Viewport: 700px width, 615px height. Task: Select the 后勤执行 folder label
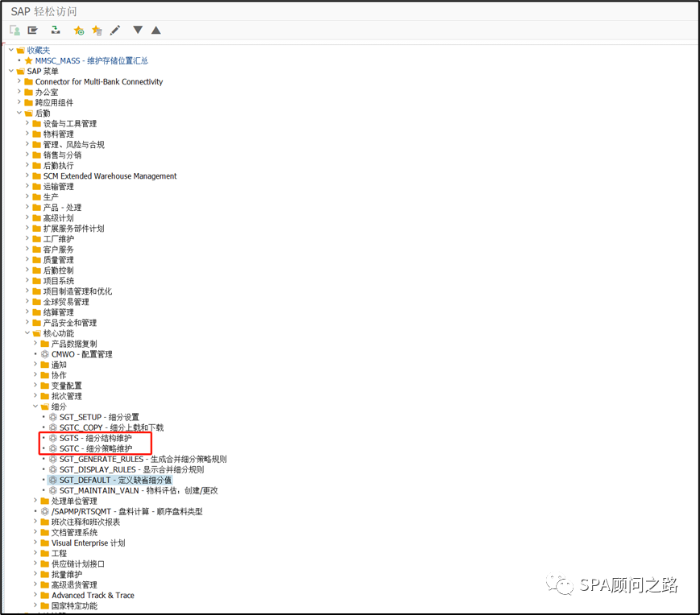[x=58, y=166]
